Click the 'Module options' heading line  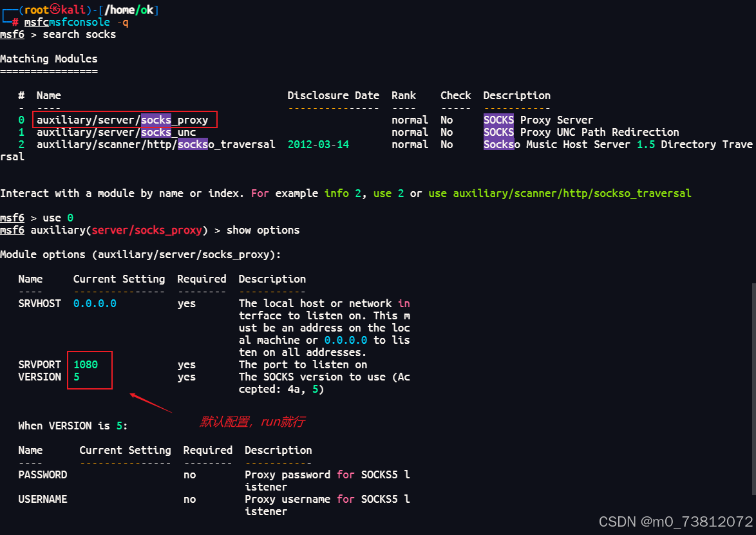140,255
